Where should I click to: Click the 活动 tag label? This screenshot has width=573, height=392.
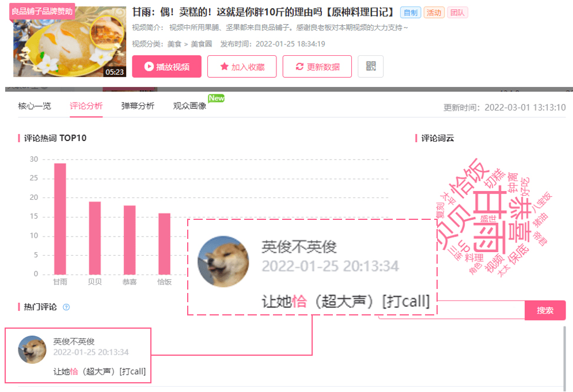tap(434, 13)
